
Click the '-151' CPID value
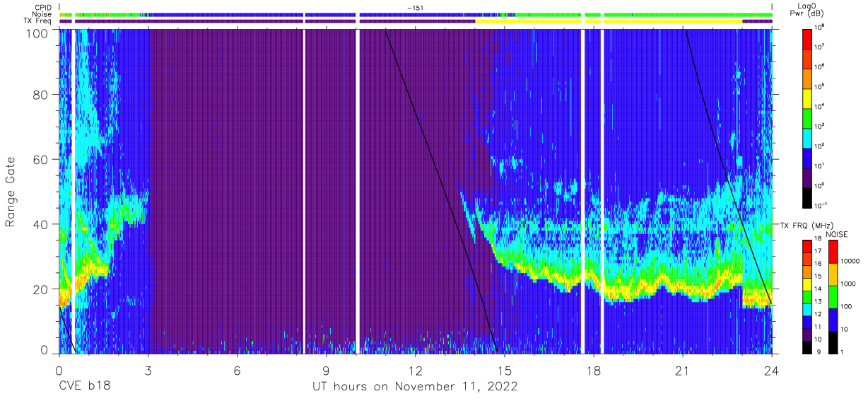point(416,8)
